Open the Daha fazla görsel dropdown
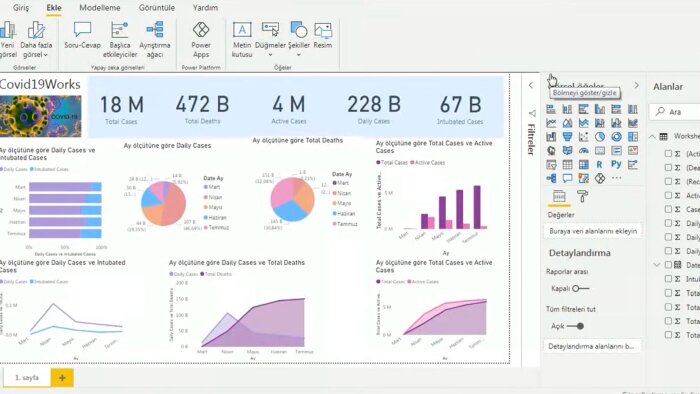 (36, 40)
